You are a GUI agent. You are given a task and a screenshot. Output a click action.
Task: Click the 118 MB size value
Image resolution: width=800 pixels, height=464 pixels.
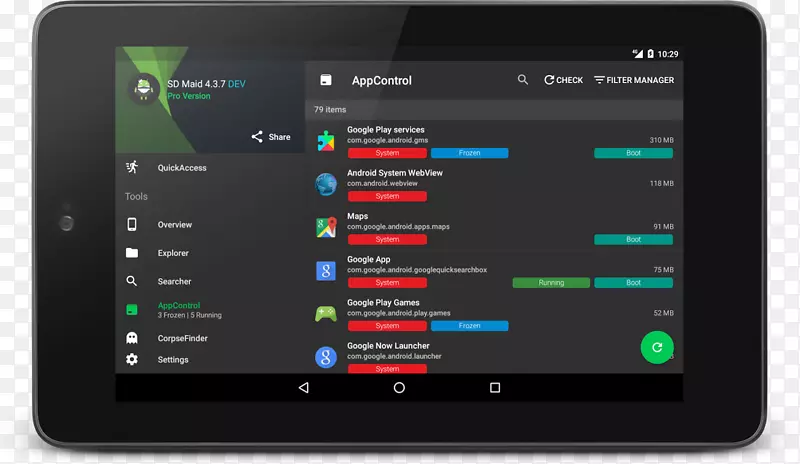click(661, 183)
